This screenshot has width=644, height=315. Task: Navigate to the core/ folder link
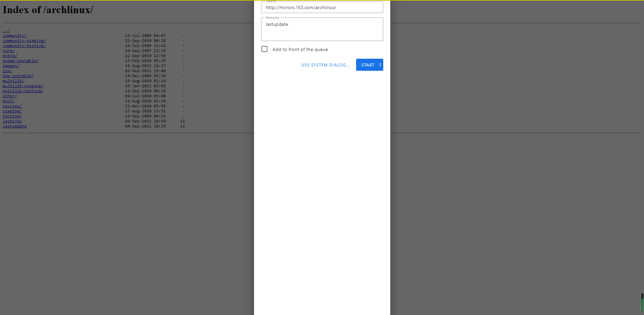coord(9,51)
